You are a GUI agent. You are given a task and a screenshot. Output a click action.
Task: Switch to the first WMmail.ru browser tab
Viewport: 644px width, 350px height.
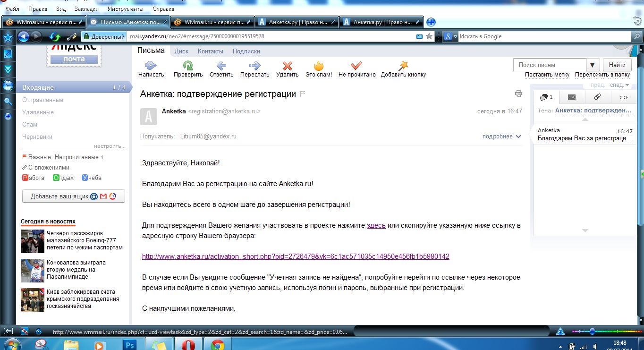[x=44, y=22]
